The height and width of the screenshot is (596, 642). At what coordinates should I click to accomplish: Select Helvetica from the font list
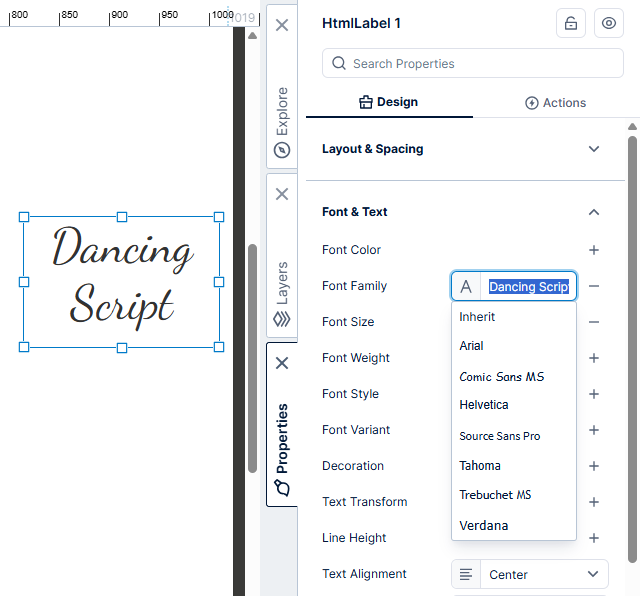click(514, 405)
